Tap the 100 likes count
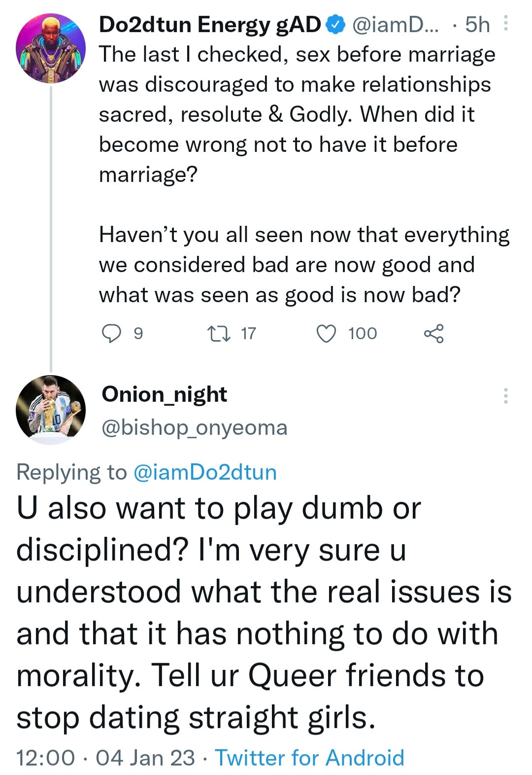This screenshot has width=532, height=775. coord(363,334)
